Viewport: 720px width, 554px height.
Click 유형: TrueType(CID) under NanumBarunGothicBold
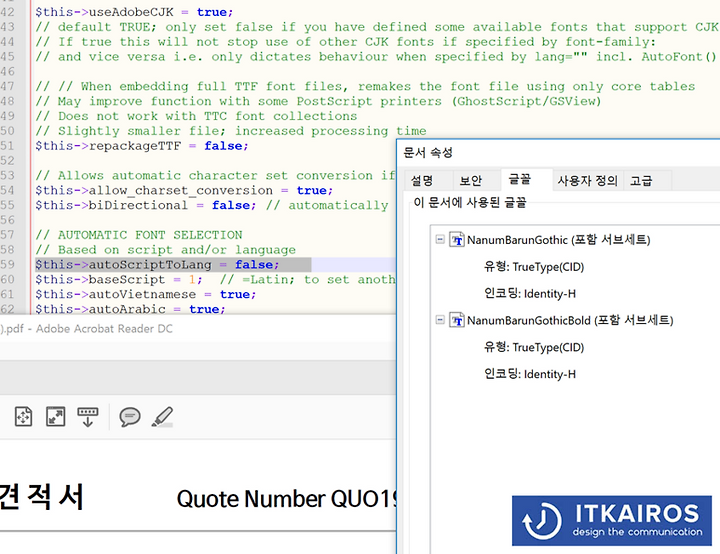click(534, 347)
